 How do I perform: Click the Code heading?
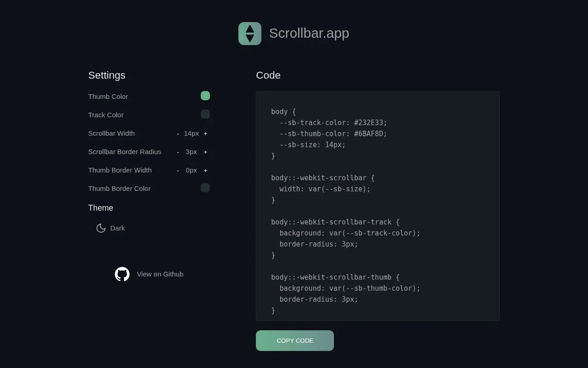[x=268, y=75]
